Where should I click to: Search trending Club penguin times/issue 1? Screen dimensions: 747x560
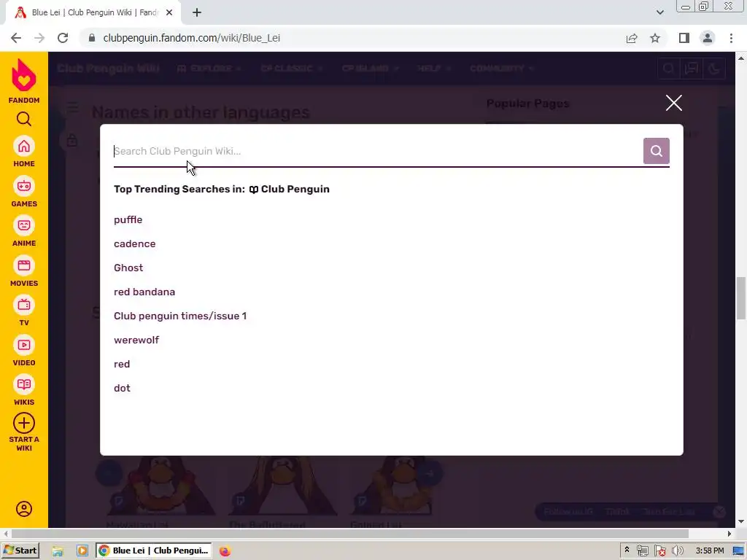pyautogui.click(x=180, y=316)
